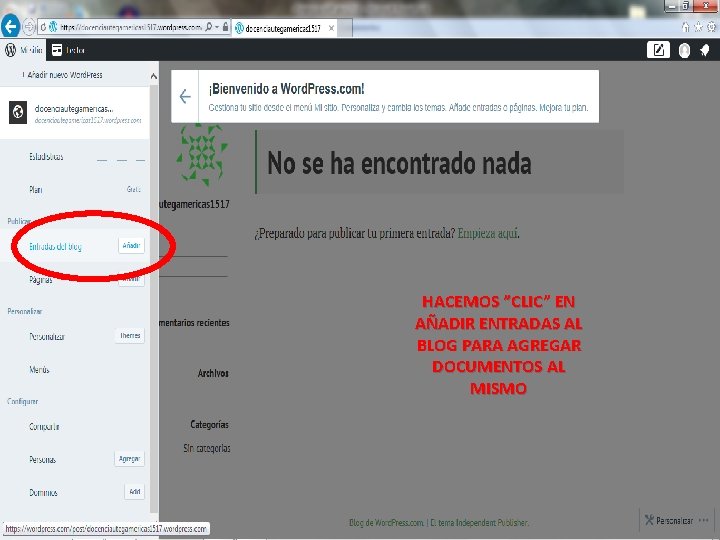Click the browser back arrow button
The image size is (720, 540).
pyautogui.click(x=11, y=27)
